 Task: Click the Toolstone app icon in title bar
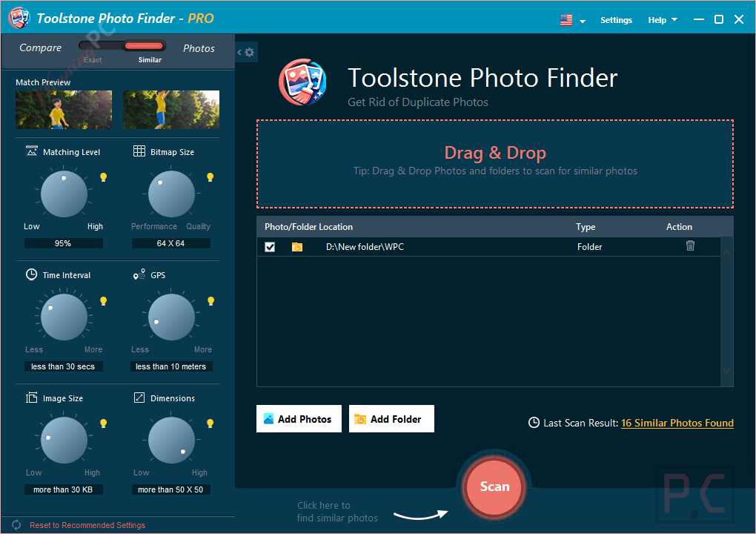[19, 18]
